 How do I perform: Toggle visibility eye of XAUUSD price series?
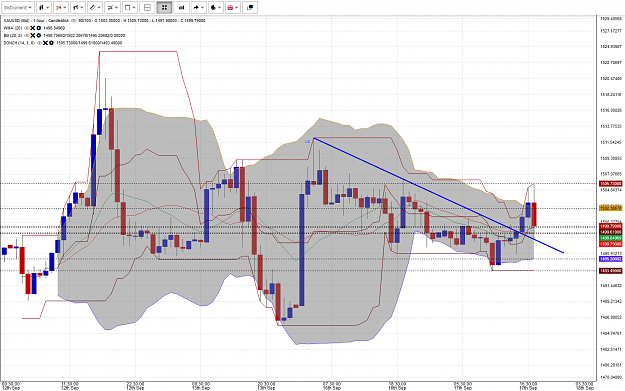click(74, 20)
